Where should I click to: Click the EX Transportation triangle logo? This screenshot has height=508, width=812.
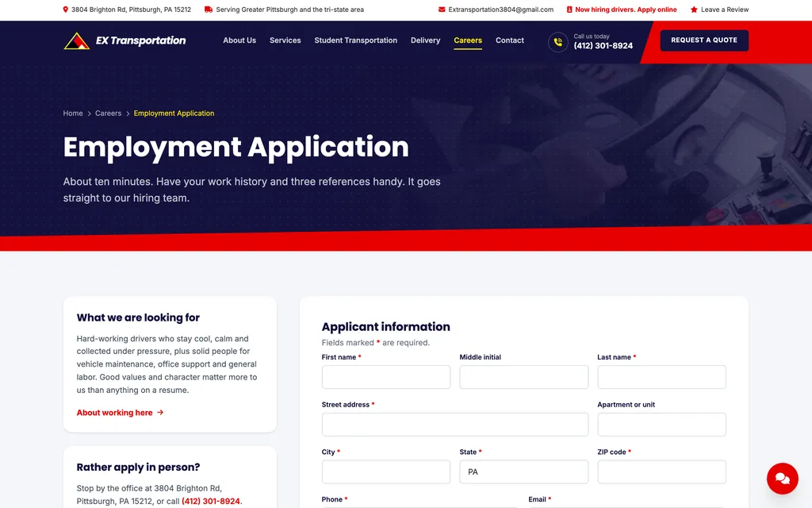(77, 41)
